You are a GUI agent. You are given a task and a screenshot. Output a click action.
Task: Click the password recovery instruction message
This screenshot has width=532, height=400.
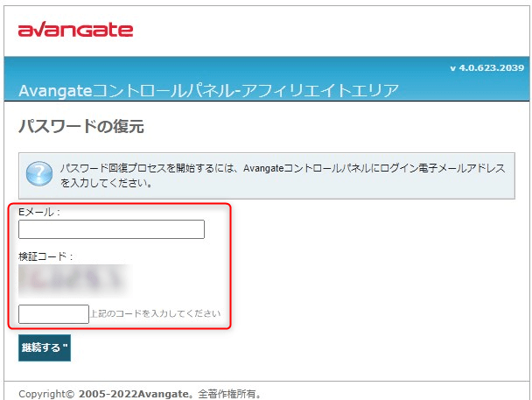pos(283,175)
